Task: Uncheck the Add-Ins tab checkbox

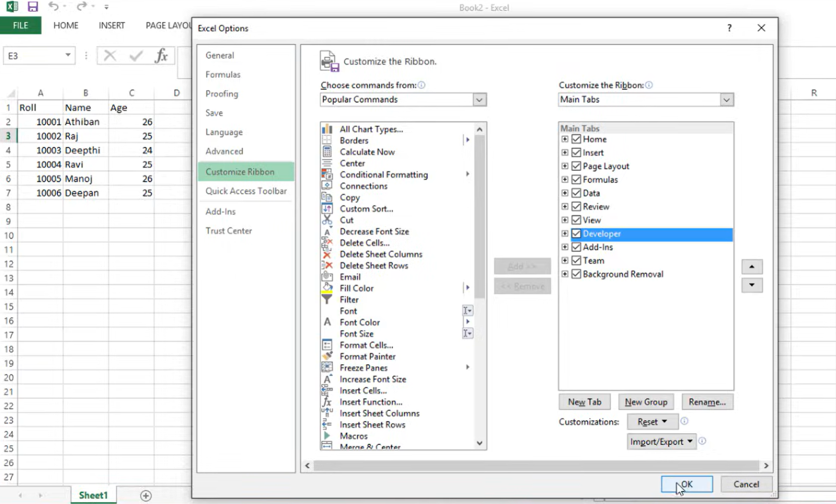Action: click(x=576, y=247)
